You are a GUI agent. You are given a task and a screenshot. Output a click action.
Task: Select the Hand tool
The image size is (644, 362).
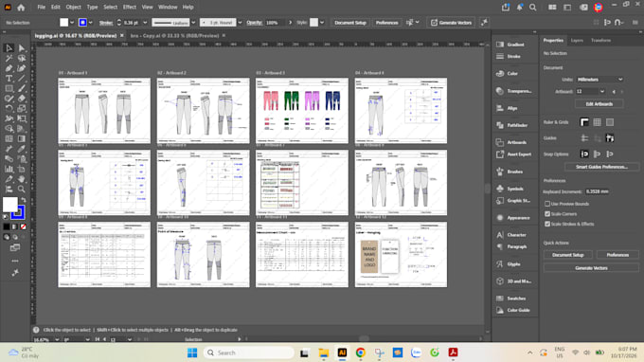click(22, 179)
